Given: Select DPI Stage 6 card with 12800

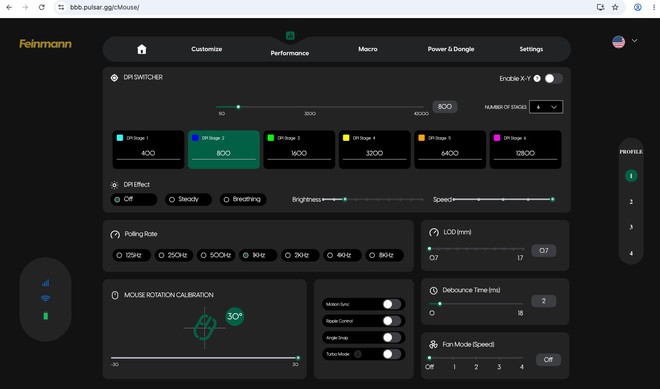Looking at the screenshot, I should (525, 149).
